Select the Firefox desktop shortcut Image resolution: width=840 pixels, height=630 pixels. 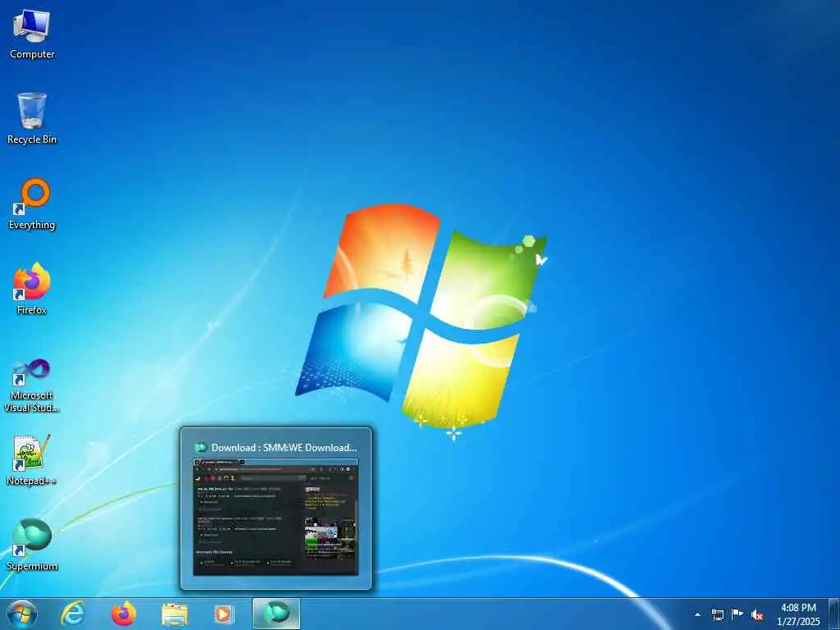(x=32, y=290)
